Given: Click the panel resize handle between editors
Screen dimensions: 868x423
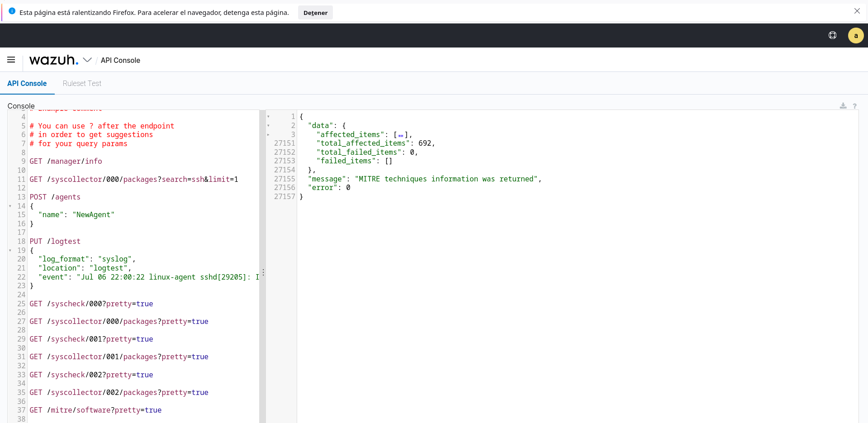Looking at the screenshot, I should pyautogui.click(x=263, y=272).
